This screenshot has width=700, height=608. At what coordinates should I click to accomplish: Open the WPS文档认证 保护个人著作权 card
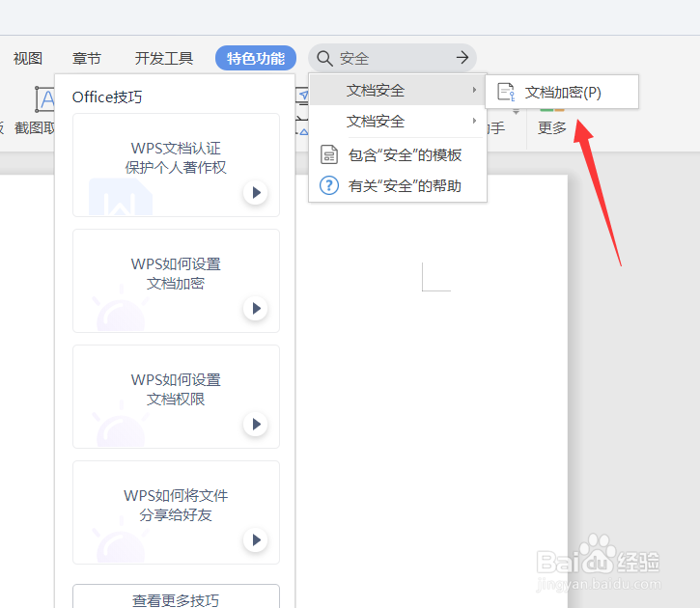176,165
